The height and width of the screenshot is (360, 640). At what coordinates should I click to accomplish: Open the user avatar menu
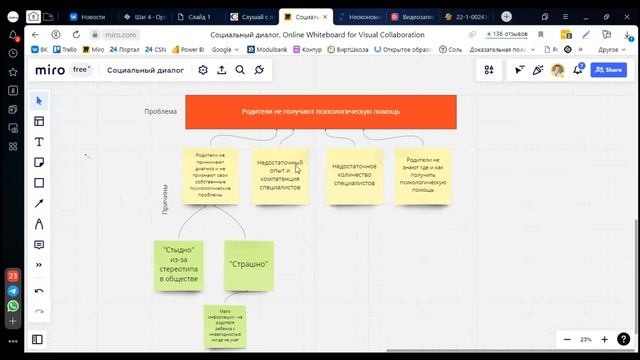click(558, 70)
